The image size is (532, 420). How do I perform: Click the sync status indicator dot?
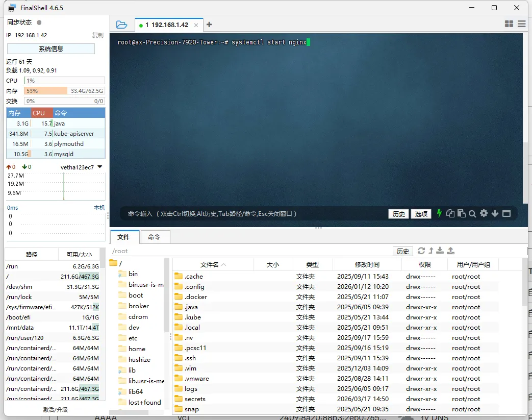(x=39, y=22)
